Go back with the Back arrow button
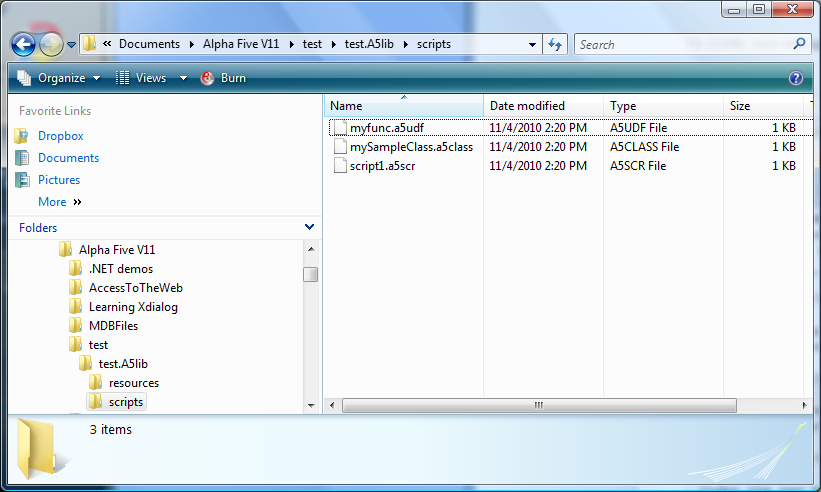Image resolution: width=821 pixels, height=492 pixels. 23,44
